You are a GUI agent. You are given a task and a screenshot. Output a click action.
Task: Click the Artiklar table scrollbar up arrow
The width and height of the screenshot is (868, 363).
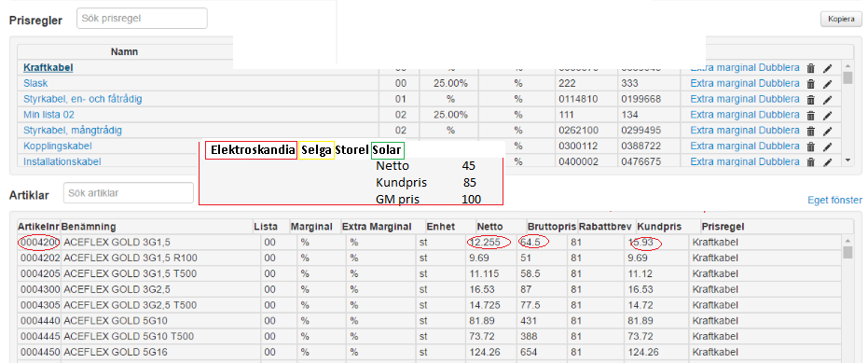pyautogui.click(x=847, y=240)
